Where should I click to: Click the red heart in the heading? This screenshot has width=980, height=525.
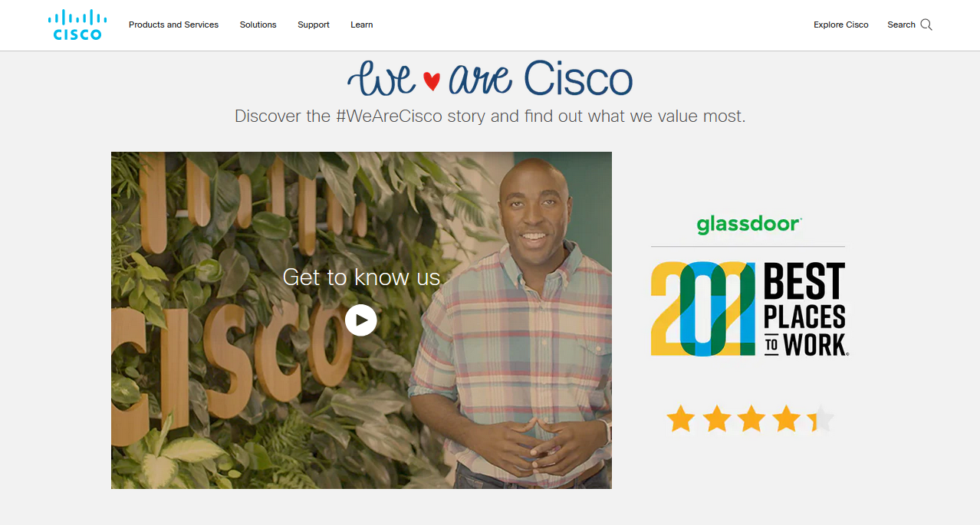tap(432, 81)
